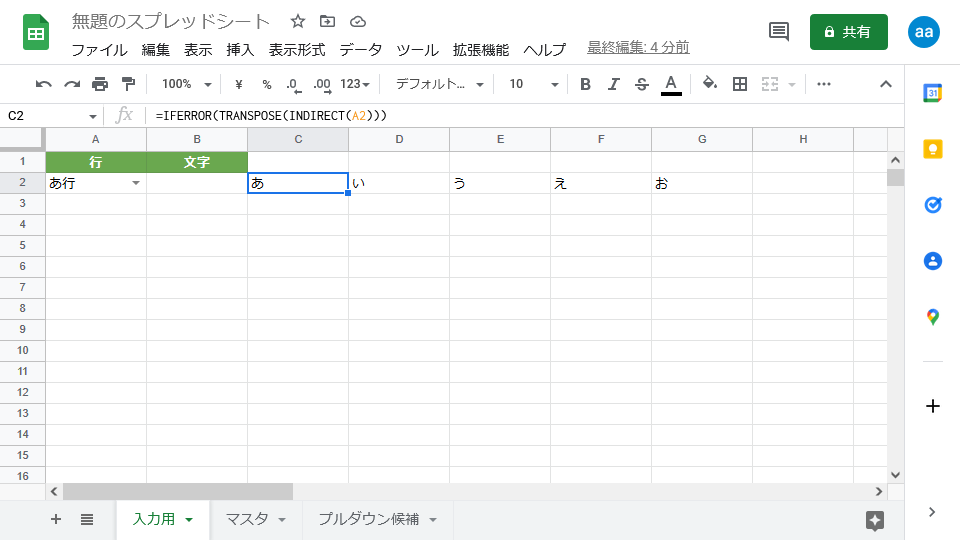
Task: Open the aa account avatar
Action: pyautogui.click(x=923, y=32)
